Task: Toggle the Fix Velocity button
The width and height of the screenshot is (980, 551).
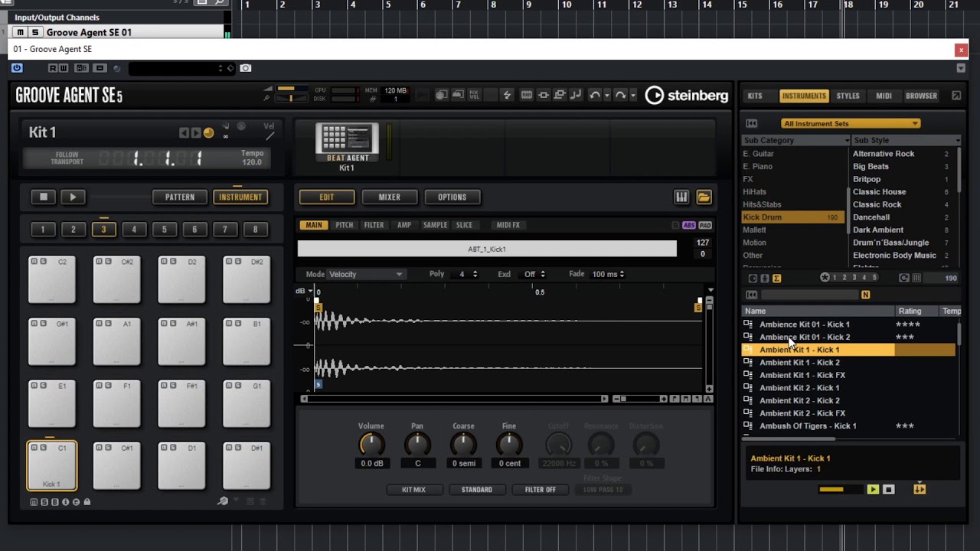Action: coord(474,95)
